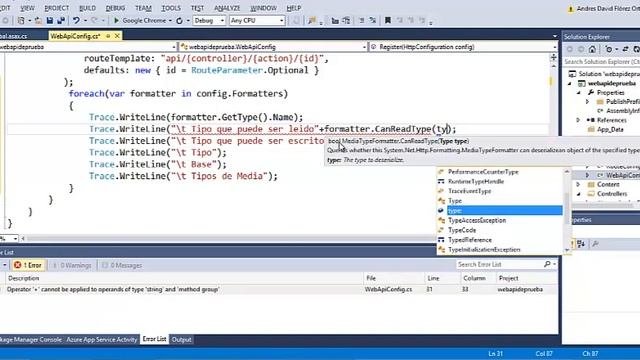Expand the References node

578,120
